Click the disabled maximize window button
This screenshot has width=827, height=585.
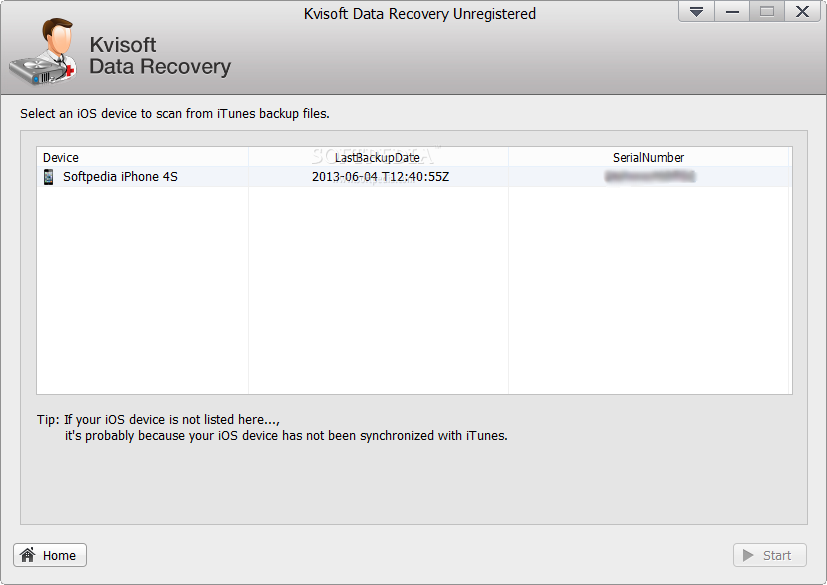[767, 12]
